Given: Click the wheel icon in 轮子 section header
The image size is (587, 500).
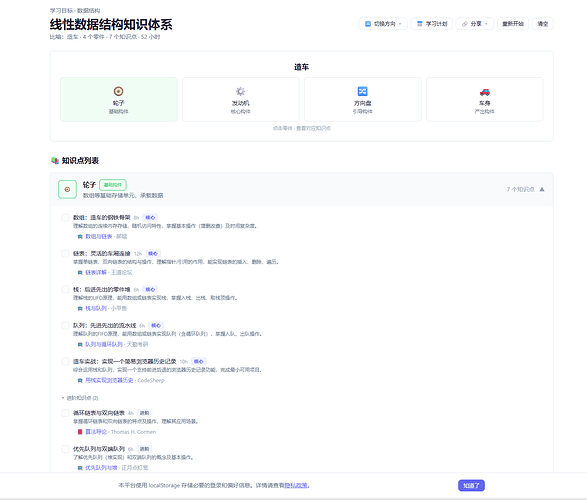Looking at the screenshot, I should click(x=67, y=189).
